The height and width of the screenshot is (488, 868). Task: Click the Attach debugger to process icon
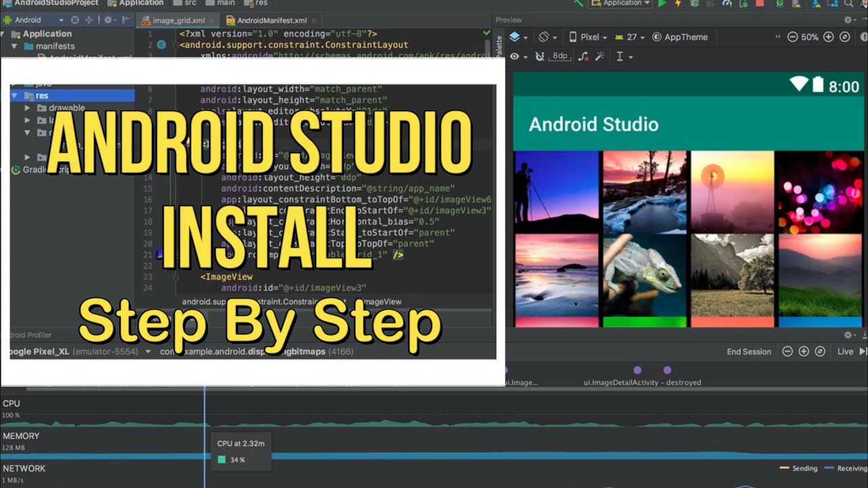pyautogui.click(x=744, y=3)
